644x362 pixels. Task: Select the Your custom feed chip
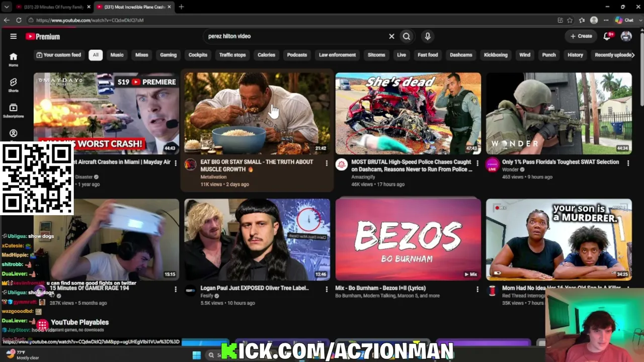pos(59,55)
